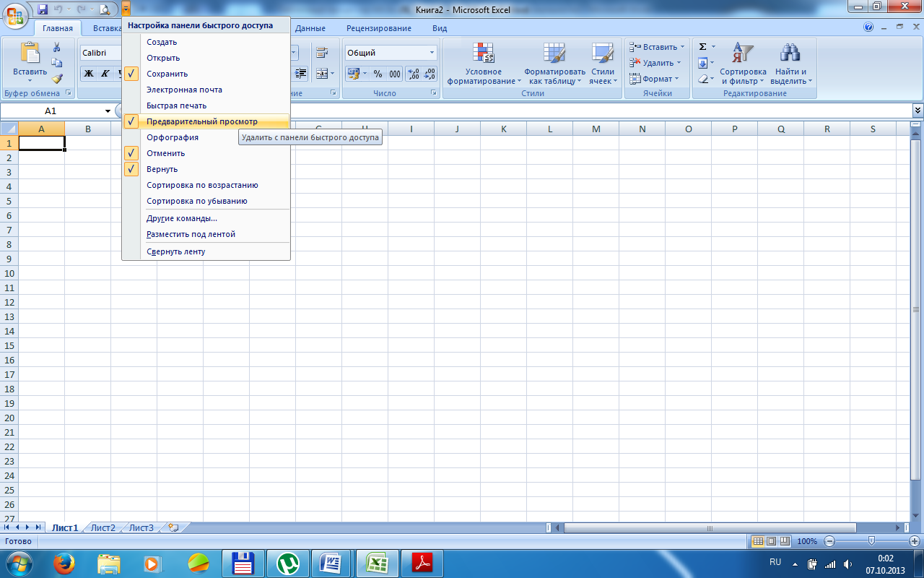The width and height of the screenshot is (924, 578).
Task: Select Сортировка по возрастанию menu entry
Action: tap(206, 185)
